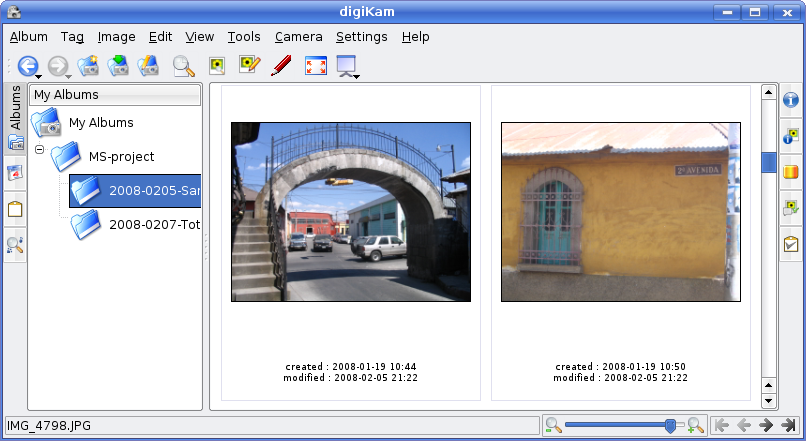806x441 pixels.
Task: Select the 2008-0207-Tot album folder
Action: (142, 224)
